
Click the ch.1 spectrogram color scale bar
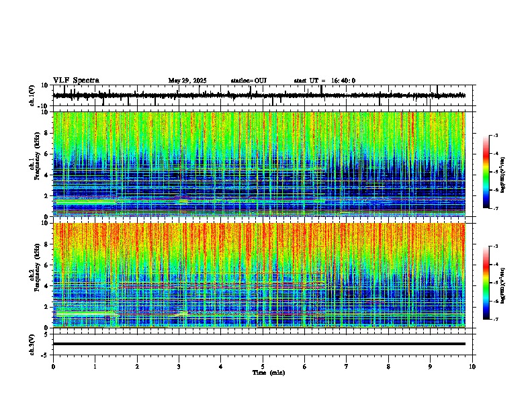coord(486,172)
